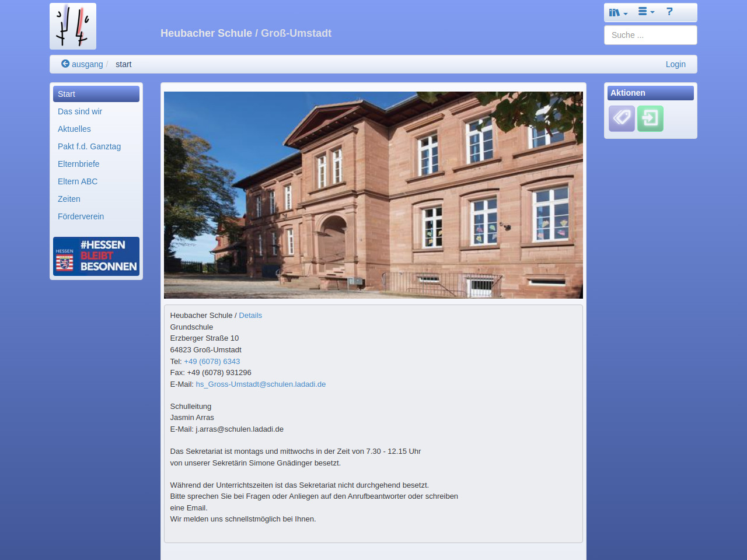Expand the library books dropdown
Image resolution: width=747 pixels, height=560 pixels.
(618, 12)
